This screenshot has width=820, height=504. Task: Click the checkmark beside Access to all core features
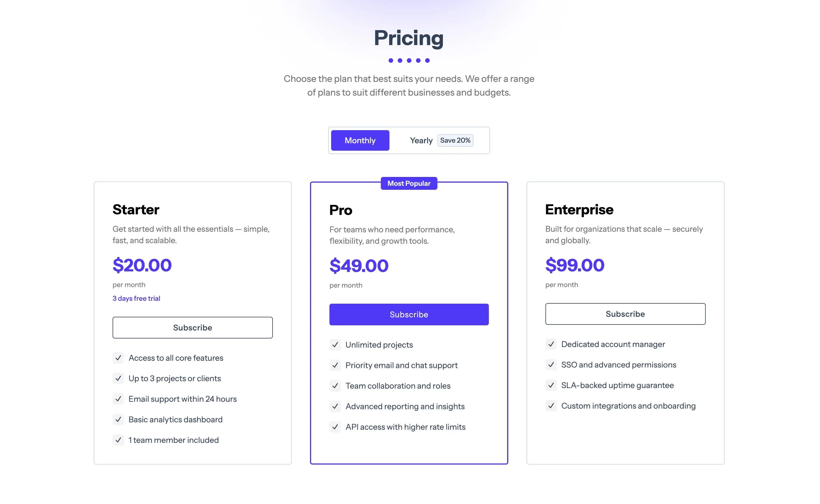(x=119, y=358)
